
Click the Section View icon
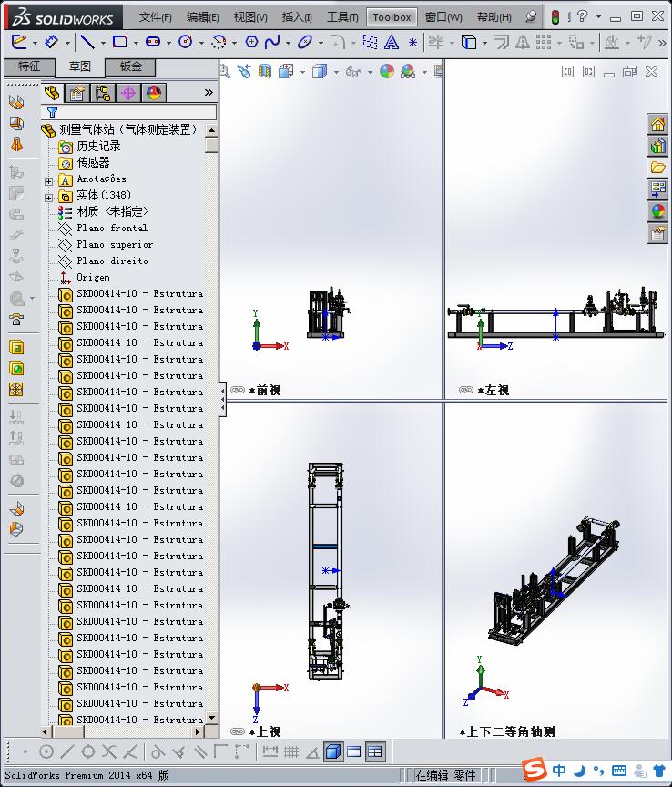coord(264,72)
